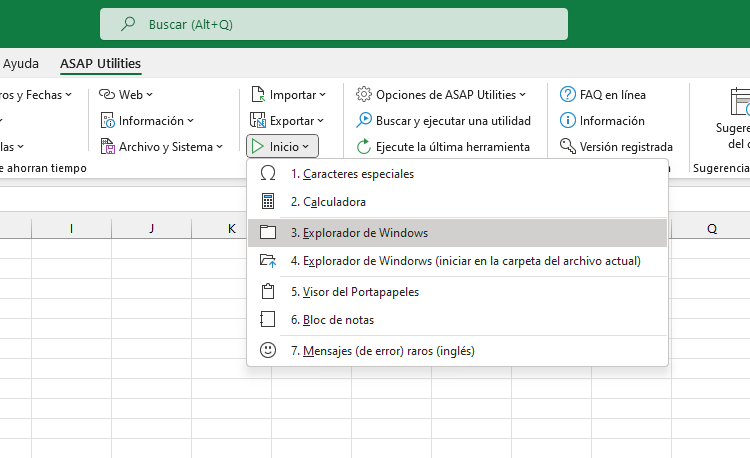Click the Sugerencia del día icon
The image size is (750, 458).
click(x=740, y=101)
